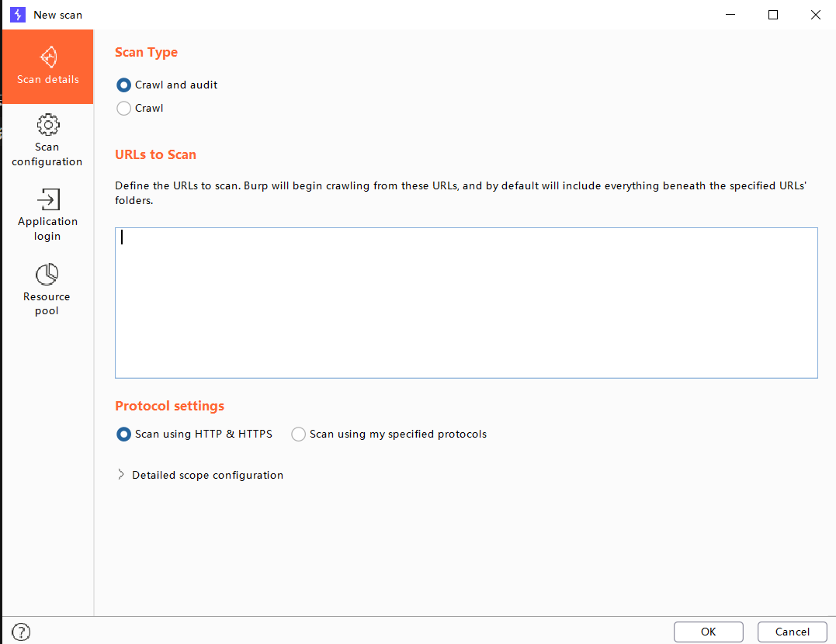Open Resource pool using the pie chart icon
The width and height of the screenshot is (836, 644).
pyautogui.click(x=48, y=274)
